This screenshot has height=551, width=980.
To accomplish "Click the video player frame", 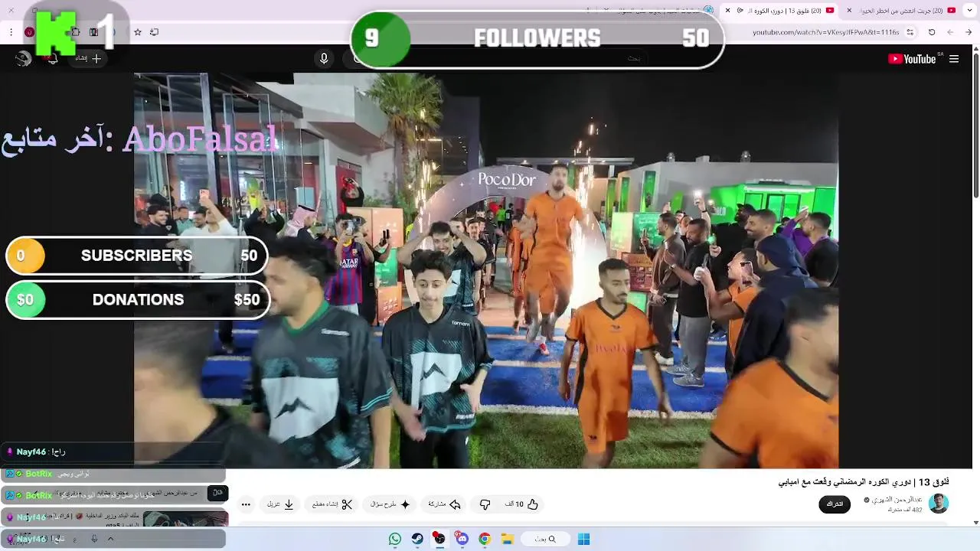I will click(486, 271).
